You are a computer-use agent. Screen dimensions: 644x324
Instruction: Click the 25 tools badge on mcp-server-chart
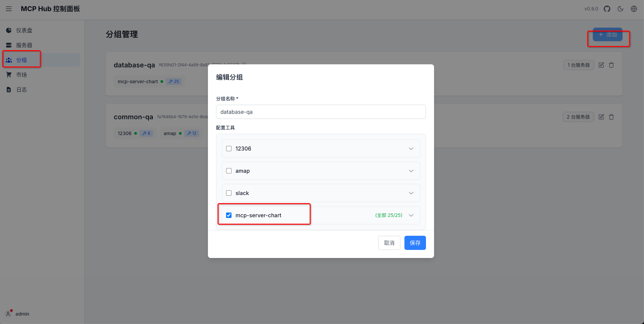point(174,82)
